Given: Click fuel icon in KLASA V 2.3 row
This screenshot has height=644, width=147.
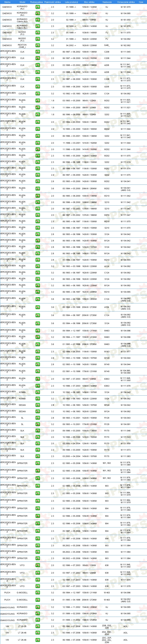Looking at the screenshot, I should (38, 386).
